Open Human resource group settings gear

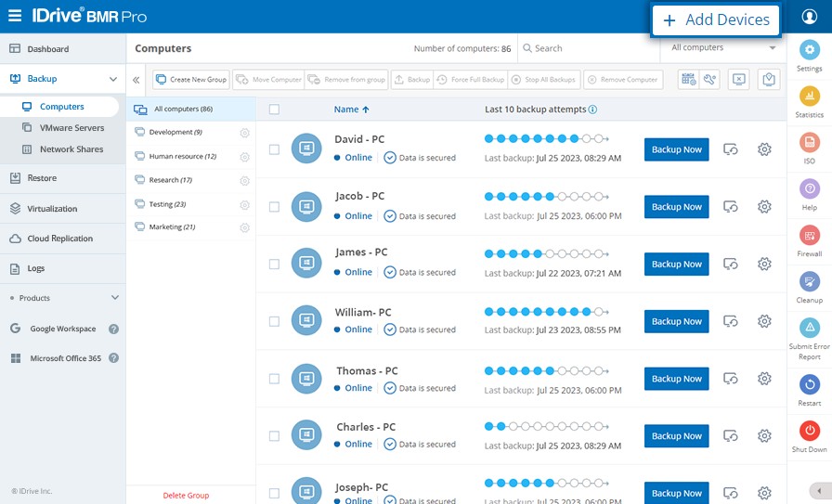[244, 157]
